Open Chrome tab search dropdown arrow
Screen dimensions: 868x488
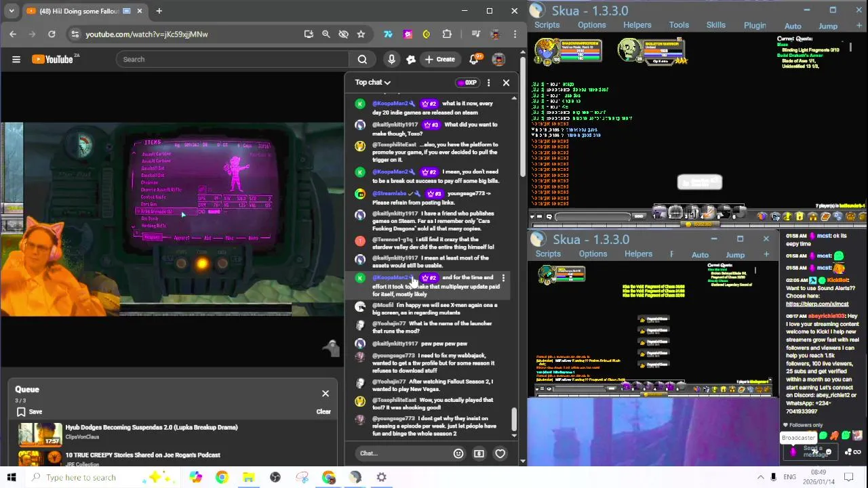click(x=12, y=11)
